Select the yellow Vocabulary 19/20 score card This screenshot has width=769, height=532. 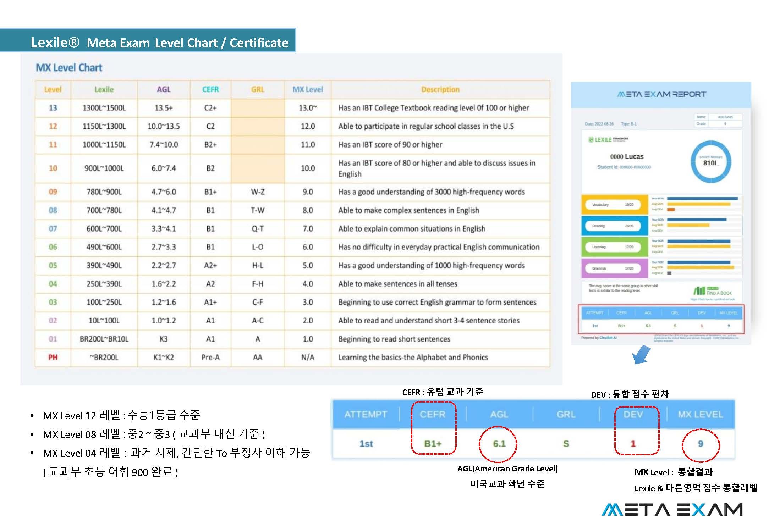614,205
